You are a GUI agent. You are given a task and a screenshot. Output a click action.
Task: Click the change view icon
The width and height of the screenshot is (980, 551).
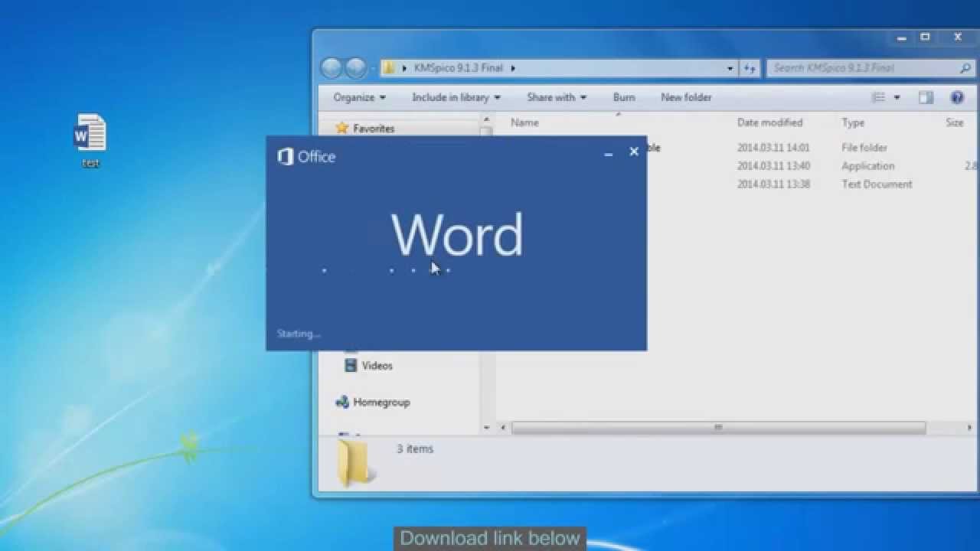pyautogui.click(x=879, y=97)
